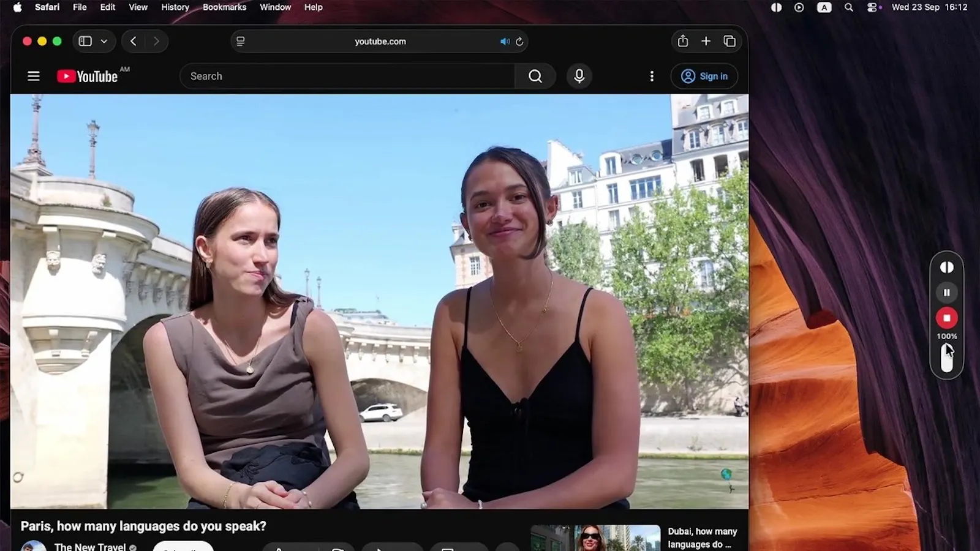Click the date and time clock

point(929,7)
